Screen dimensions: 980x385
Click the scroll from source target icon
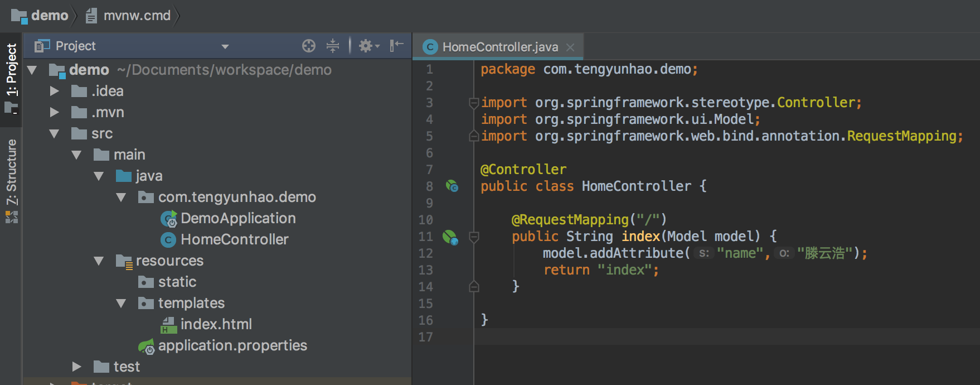click(308, 46)
